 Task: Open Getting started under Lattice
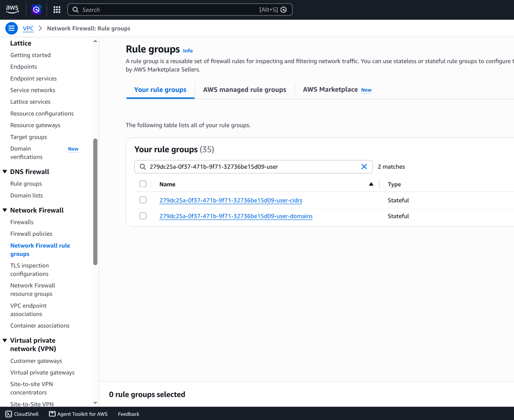coord(30,55)
